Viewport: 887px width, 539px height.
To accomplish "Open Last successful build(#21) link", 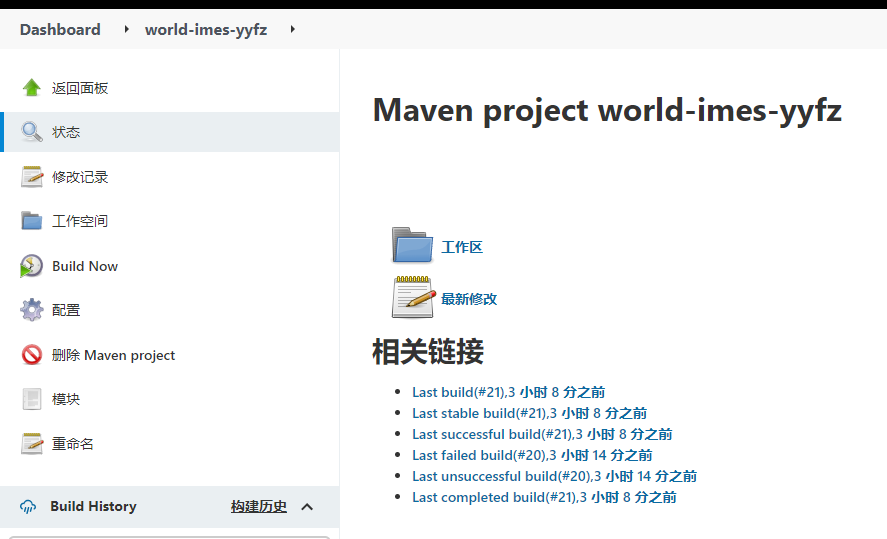I will point(542,434).
